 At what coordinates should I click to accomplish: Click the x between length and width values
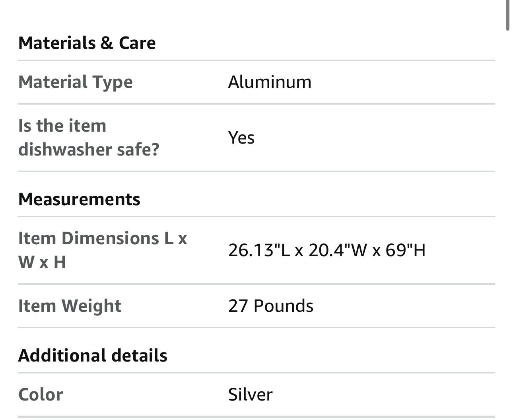[299, 251]
